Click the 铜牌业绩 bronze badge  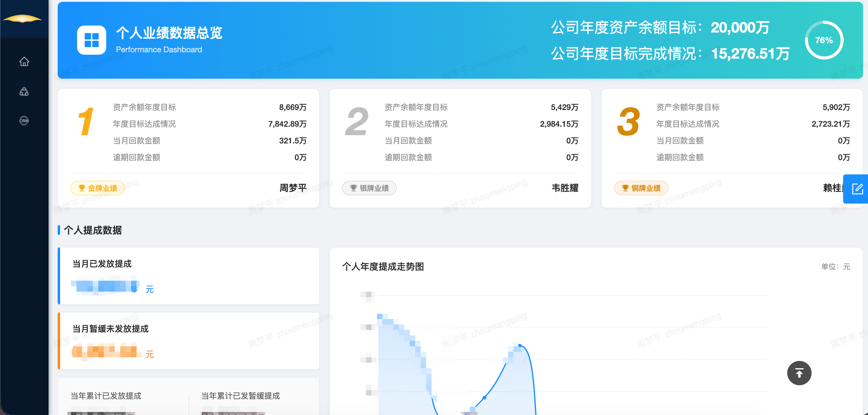[x=641, y=188]
